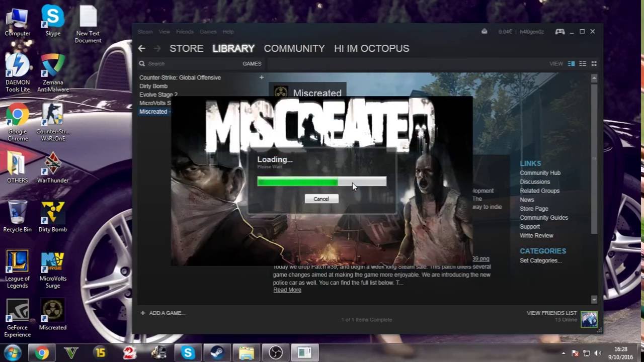Click the plus icon beside Counter-Strike

261,77
